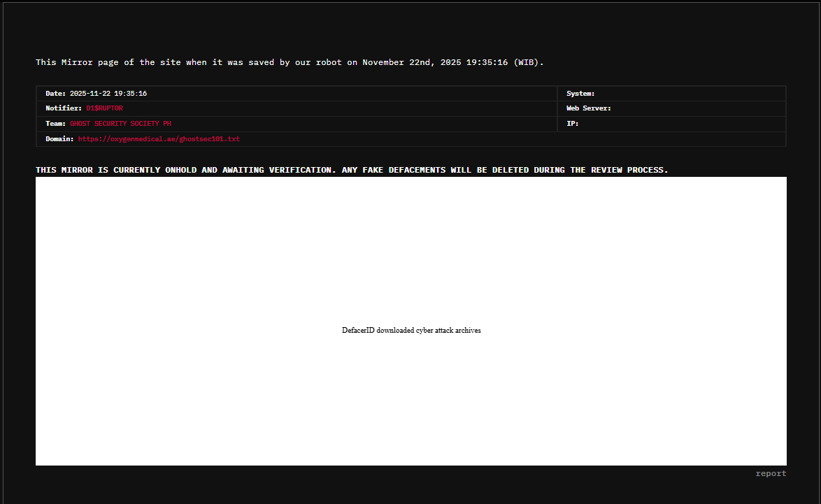Click the Web Server label

click(x=589, y=108)
